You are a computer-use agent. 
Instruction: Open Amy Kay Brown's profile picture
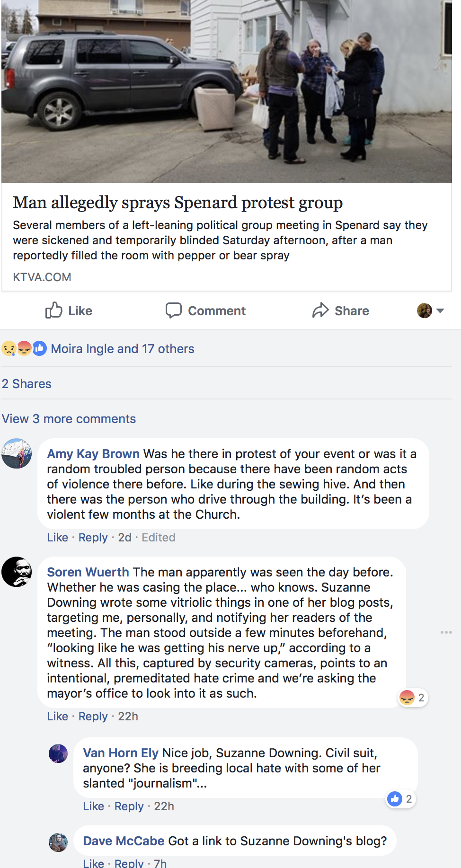pyautogui.click(x=17, y=453)
